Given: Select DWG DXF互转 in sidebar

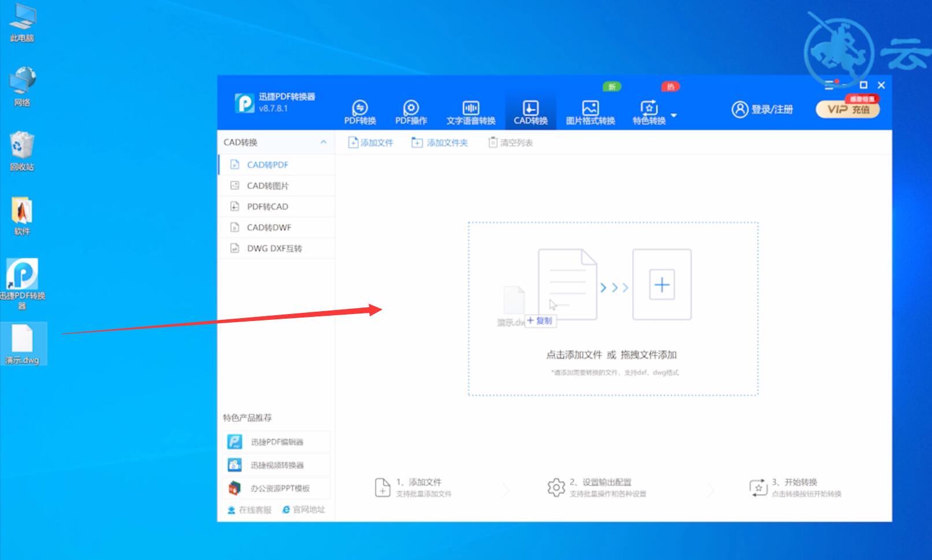Looking at the screenshot, I should 277,248.
